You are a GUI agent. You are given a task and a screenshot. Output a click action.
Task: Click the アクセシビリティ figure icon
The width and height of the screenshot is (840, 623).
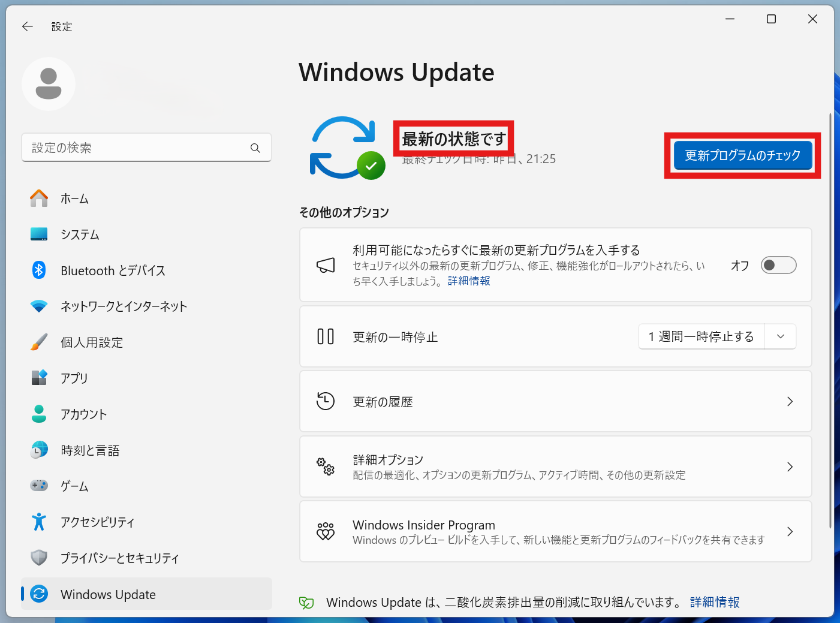[39, 522]
